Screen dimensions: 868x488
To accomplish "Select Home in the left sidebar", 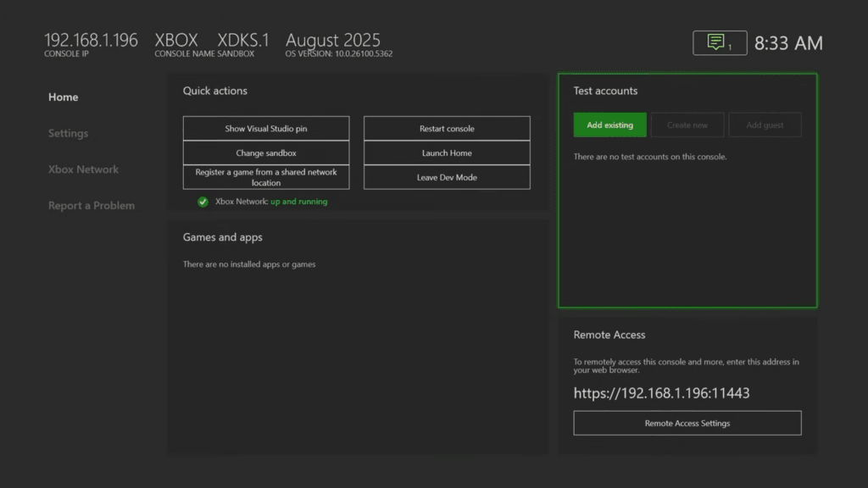I will (63, 97).
